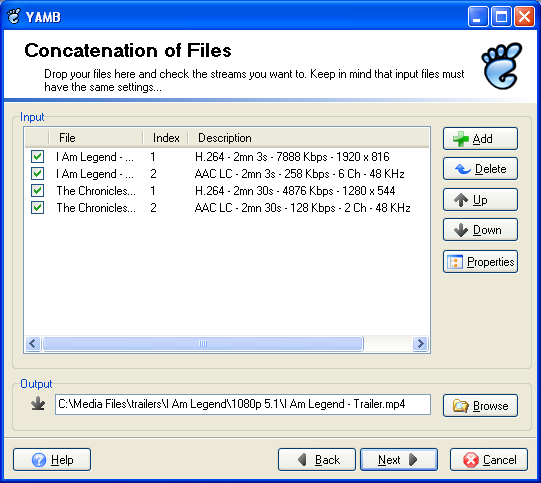The height and width of the screenshot is (483, 541).
Task: Toggle The Chronicles AAC LC 128 Kbps checkbox
Action: click(37, 208)
